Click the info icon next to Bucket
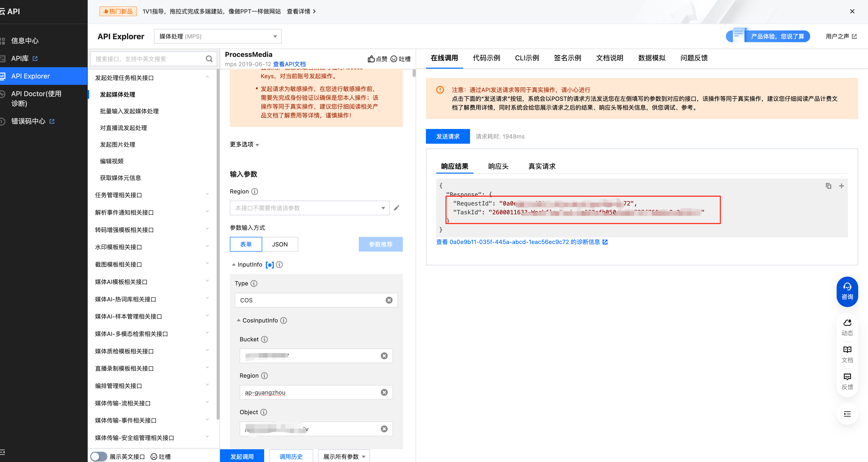Image resolution: width=868 pixels, height=462 pixels. tap(264, 339)
